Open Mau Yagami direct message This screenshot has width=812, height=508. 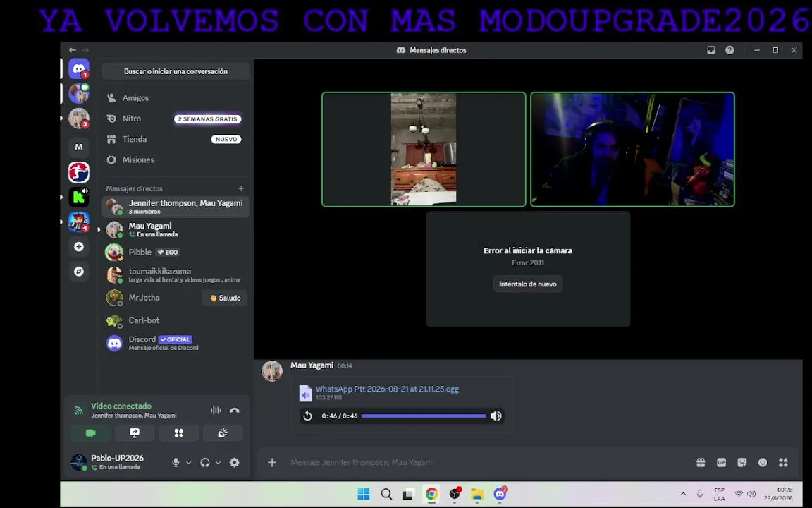pos(176,229)
